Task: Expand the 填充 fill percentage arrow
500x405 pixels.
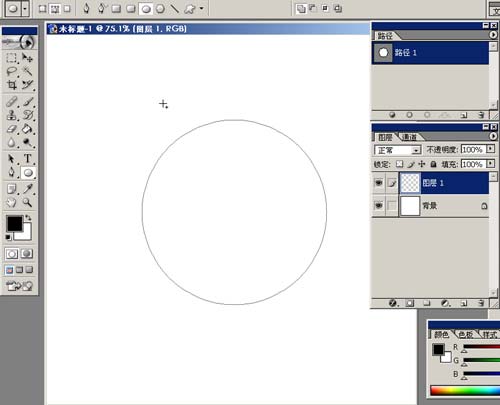Action: [x=491, y=164]
